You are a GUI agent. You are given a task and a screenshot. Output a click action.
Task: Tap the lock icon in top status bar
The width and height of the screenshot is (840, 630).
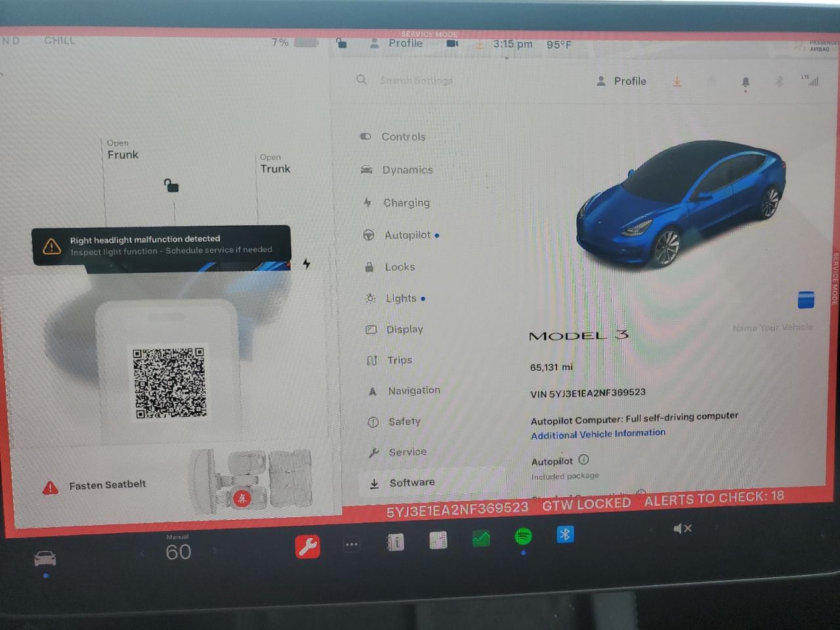[341, 43]
